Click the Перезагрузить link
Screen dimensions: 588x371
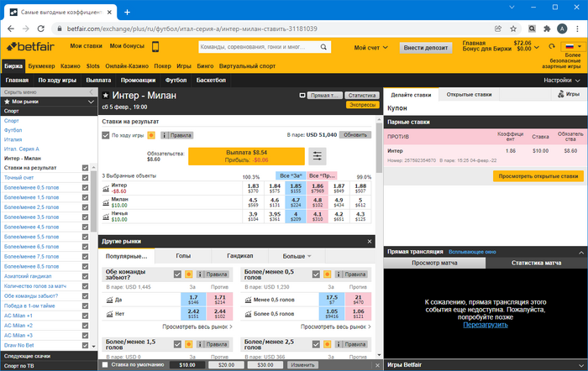tap(486, 325)
